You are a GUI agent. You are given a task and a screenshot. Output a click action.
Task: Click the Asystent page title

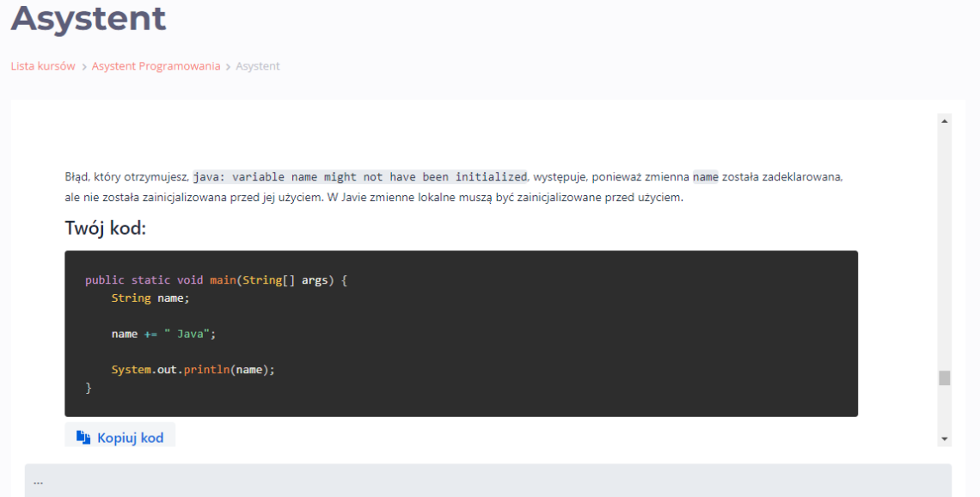(x=89, y=18)
